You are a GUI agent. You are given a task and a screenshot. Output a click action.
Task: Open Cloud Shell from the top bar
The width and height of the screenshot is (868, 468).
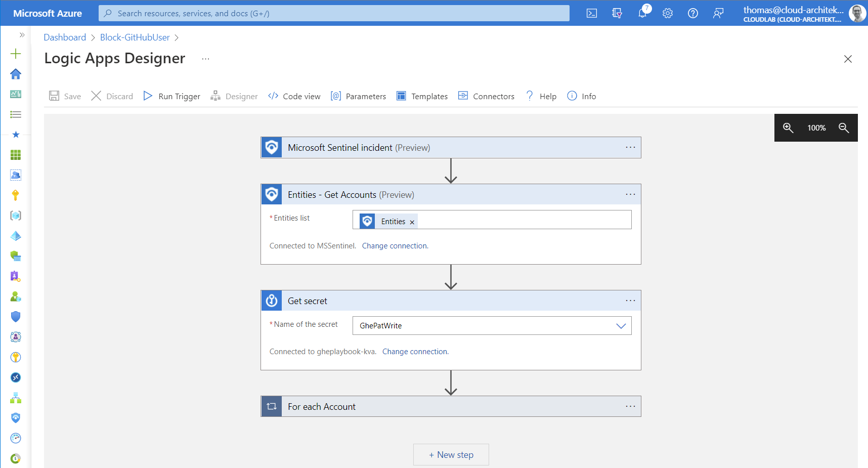coord(591,13)
